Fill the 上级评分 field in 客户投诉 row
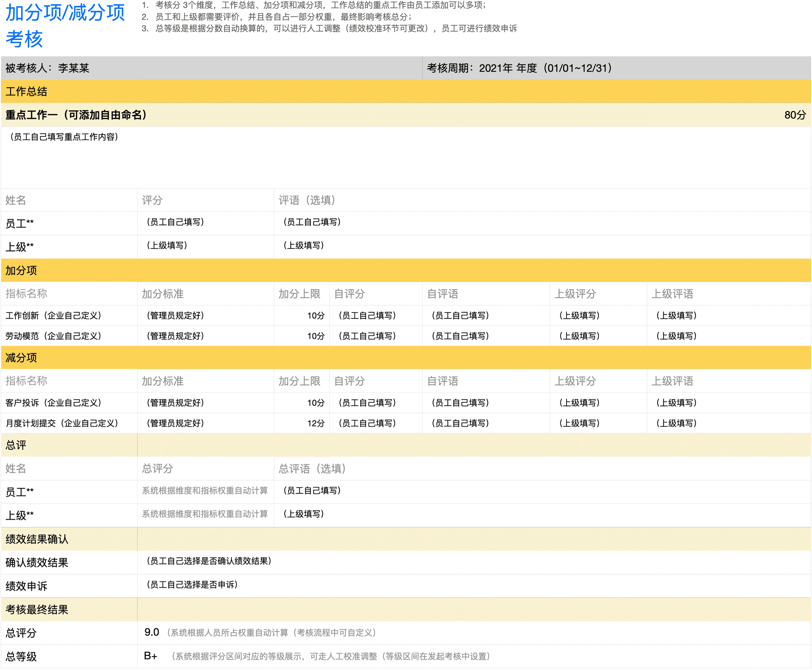The height and width of the screenshot is (670, 812). [x=599, y=403]
